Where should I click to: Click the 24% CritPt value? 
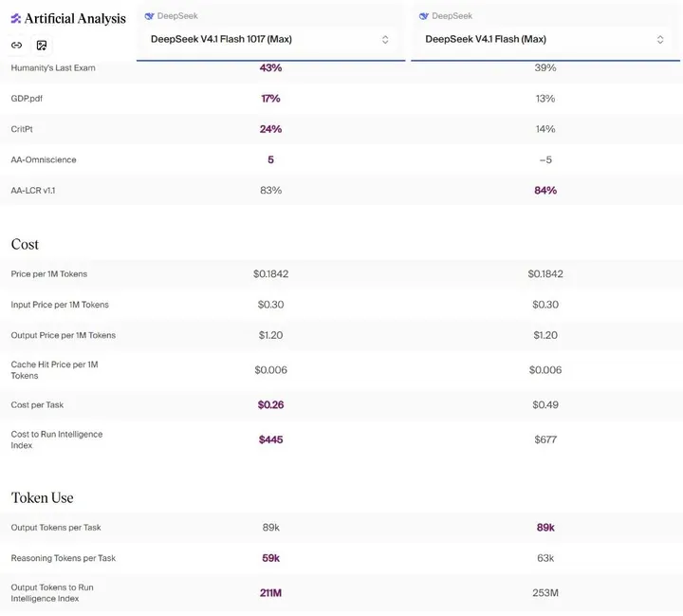[270, 129]
